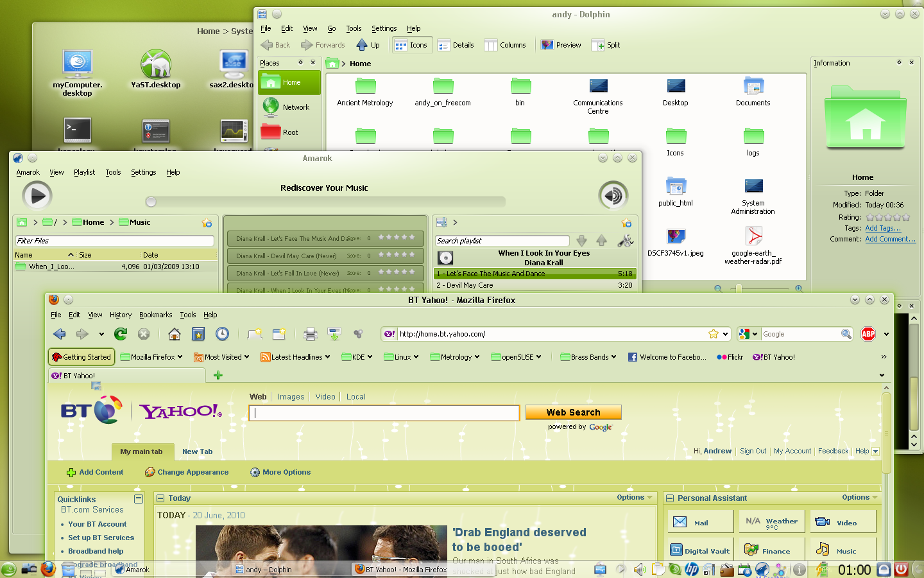Screen dimensions: 924x578
Task: Open Amarok playlist wrench configuration icon
Action: (x=625, y=241)
